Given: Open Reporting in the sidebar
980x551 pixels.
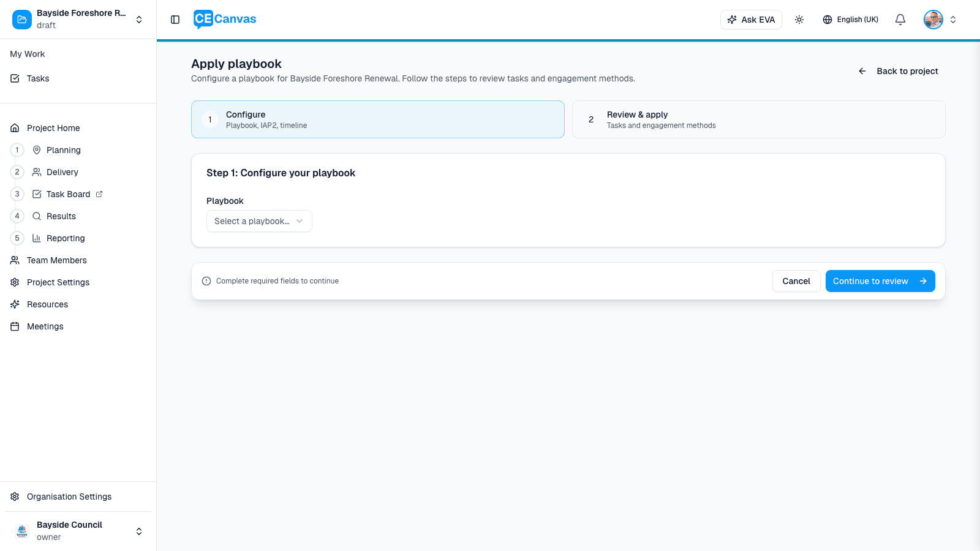Looking at the screenshot, I should (66, 238).
